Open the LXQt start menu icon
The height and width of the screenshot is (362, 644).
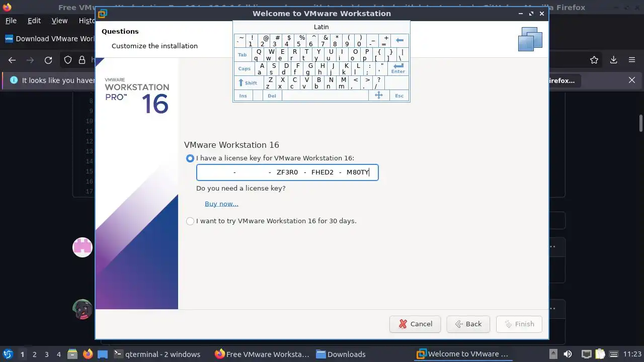pyautogui.click(x=8, y=354)
